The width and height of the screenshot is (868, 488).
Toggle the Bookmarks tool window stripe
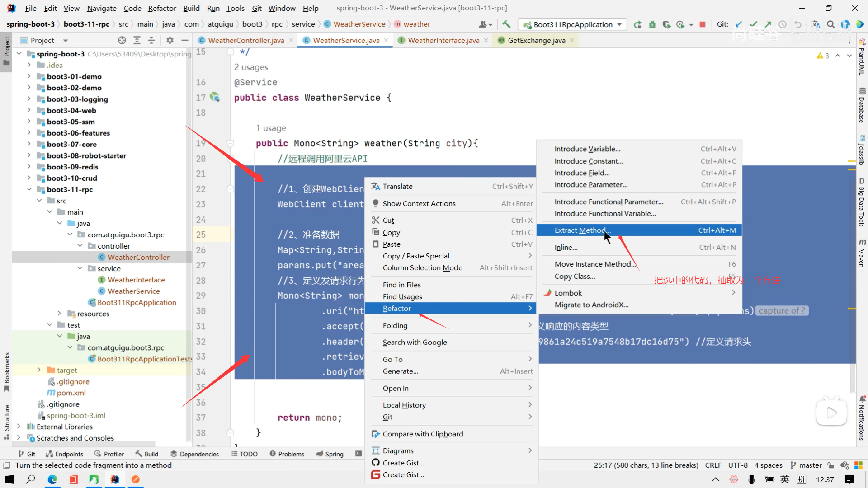pos(6,371)
